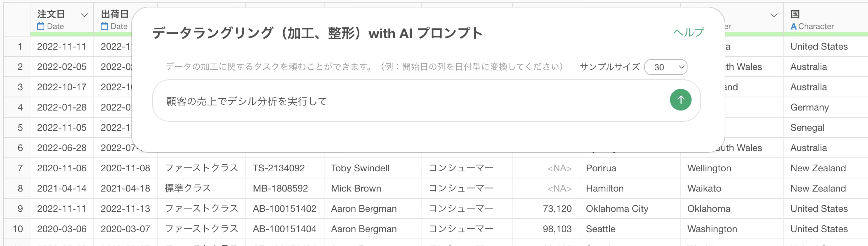Submit the AI prompt with the green arrow button
The width and height of the screenshot is (868, 246).
point(680,100)
